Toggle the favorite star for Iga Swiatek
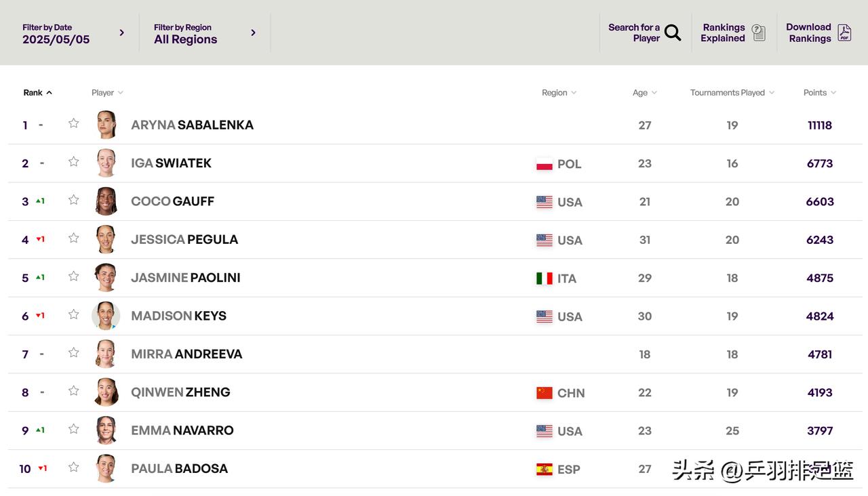The width and height of the screenshot is (868, 496). point(74,161)
